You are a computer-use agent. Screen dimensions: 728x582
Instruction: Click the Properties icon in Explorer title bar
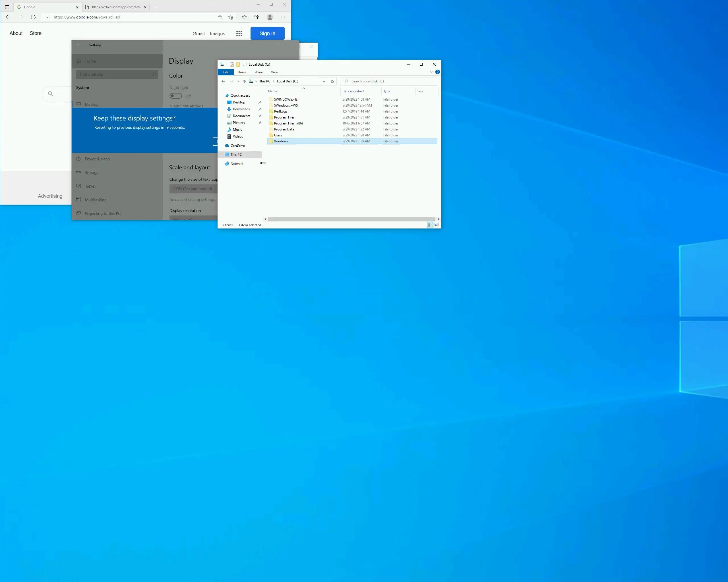coord(232,65)
